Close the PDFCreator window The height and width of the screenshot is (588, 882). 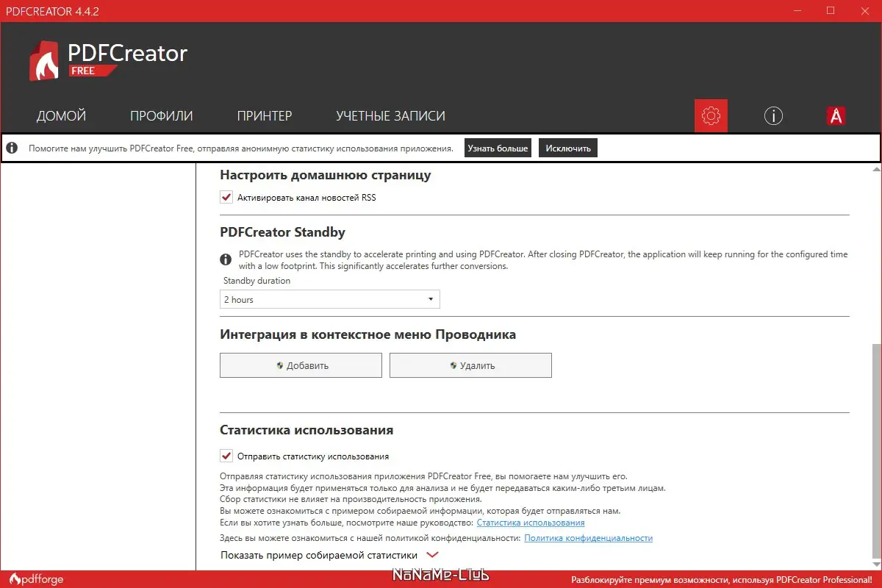point(864,10)
